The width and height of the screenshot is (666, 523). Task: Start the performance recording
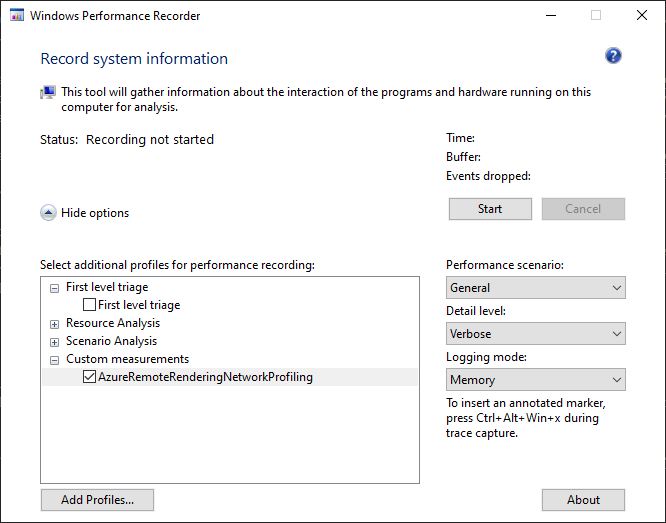coord(490,209)
